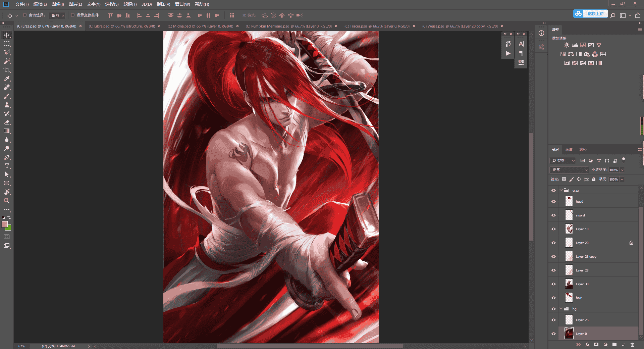The image size is (644, 349).
Task: Open the layer opacity dropdown arrow
Action: click(x=622, y=170)
